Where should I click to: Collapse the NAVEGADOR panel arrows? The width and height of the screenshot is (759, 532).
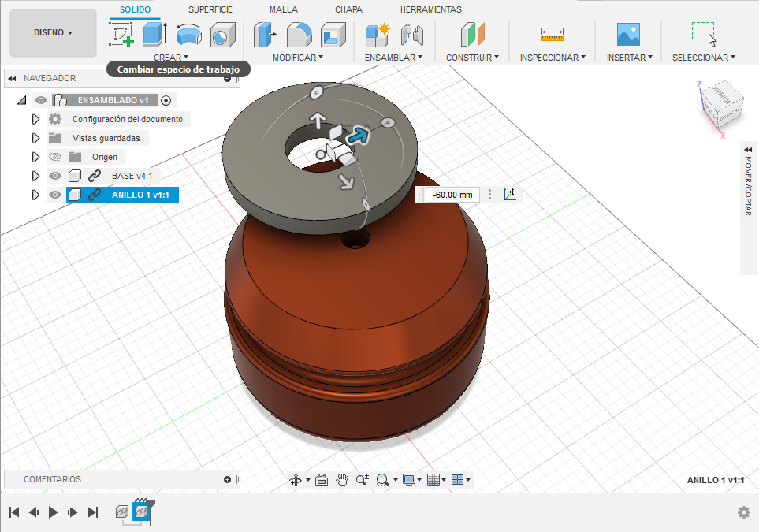[12, 78]
